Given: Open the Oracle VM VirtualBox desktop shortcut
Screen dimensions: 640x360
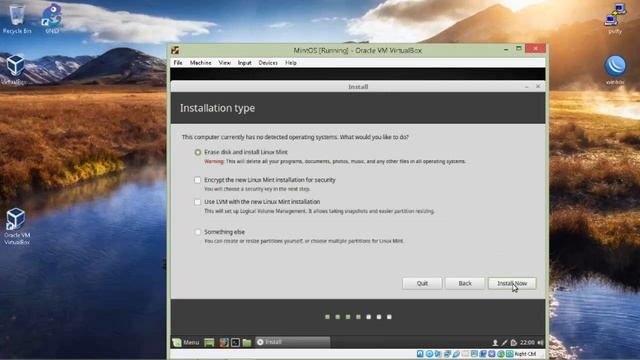Looking at the screenshot, I should tap(16, 227).
